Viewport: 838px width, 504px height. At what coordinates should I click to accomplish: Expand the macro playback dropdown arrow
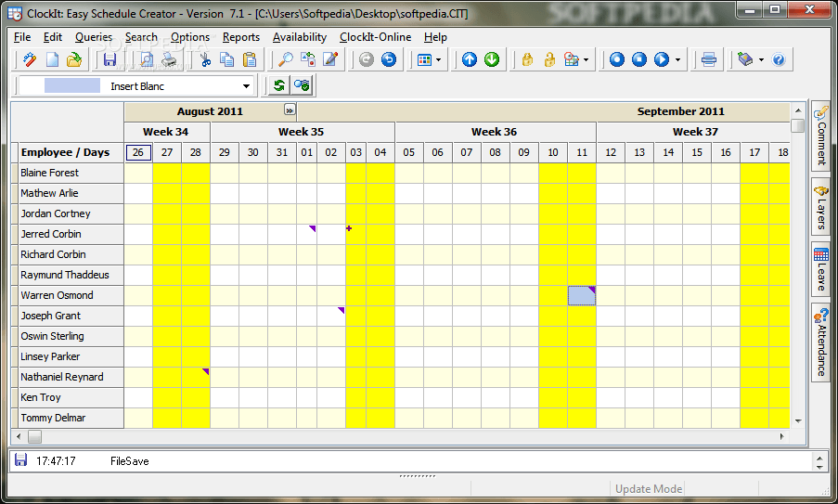tap(677, 59)
